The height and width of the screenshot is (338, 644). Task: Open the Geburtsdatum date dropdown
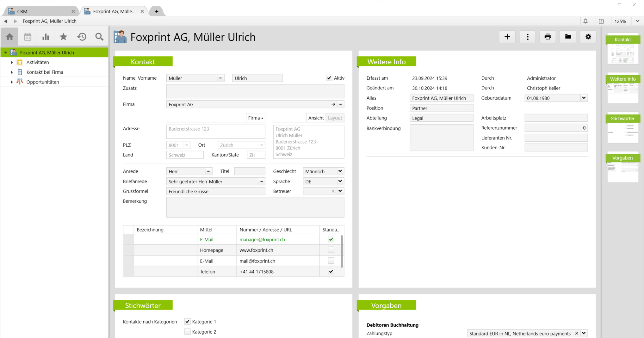click(584, 98)
